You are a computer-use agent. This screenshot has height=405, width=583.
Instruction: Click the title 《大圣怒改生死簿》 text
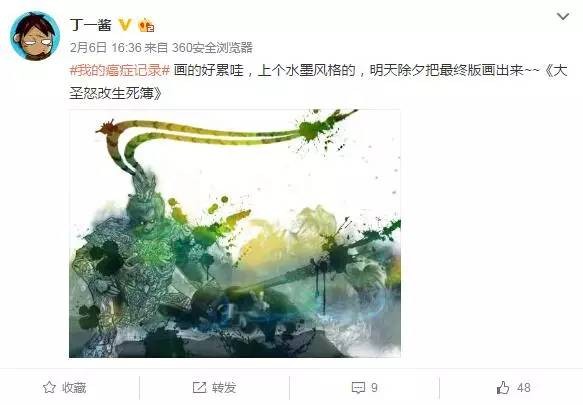click(x=319, y=81)
